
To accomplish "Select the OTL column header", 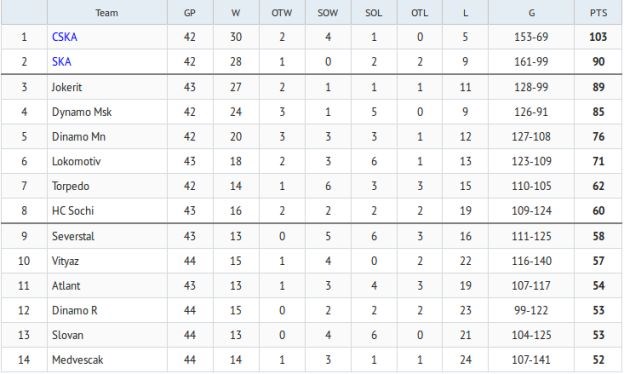I will click(x=419, y=13).
